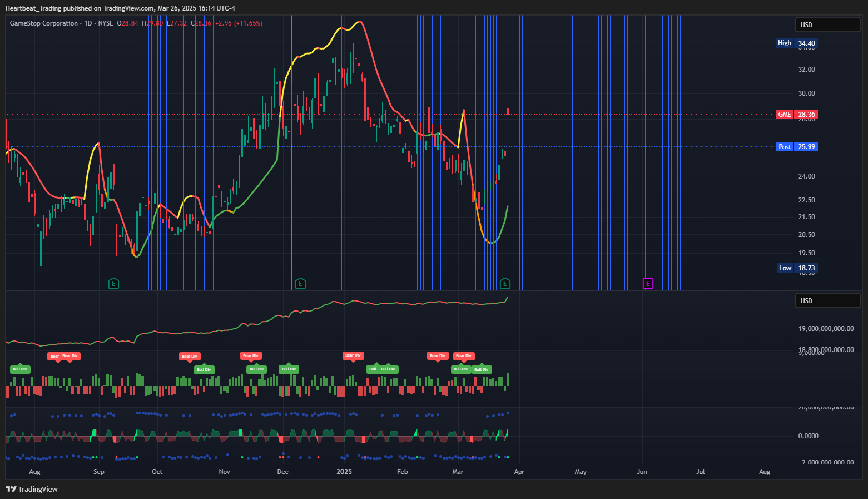The image size is (868, 499).
Task: Click the Mar label on the time axis
Action: coord(458,472)
